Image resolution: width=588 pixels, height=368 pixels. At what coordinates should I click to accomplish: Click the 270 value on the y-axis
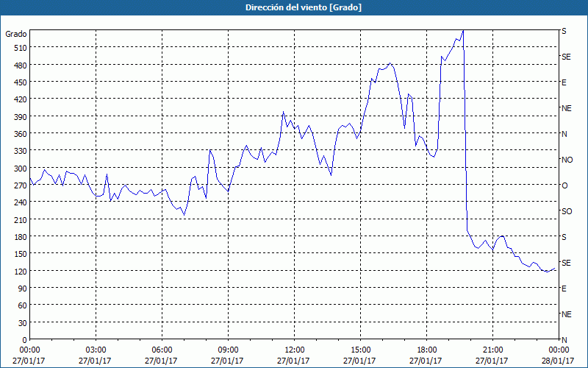pyautogui.click(x=21, y=185)
